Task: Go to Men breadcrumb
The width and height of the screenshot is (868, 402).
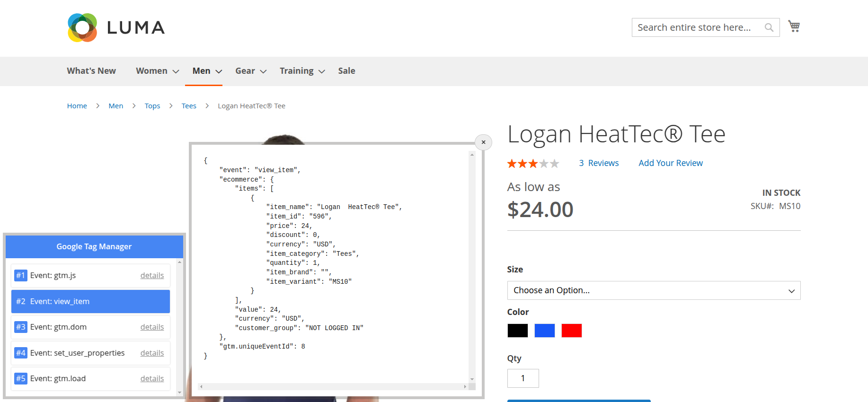Action: coord(116,106)
